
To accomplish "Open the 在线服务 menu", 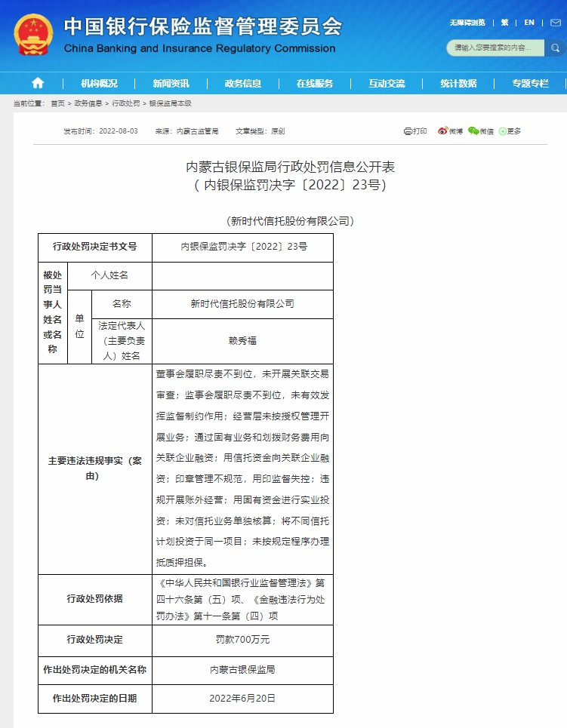I will (x=315, y=84).
